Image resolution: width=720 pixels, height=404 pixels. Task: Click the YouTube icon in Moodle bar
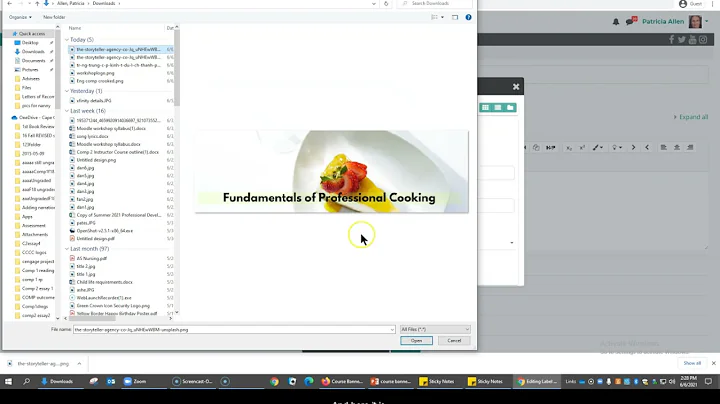692,39
